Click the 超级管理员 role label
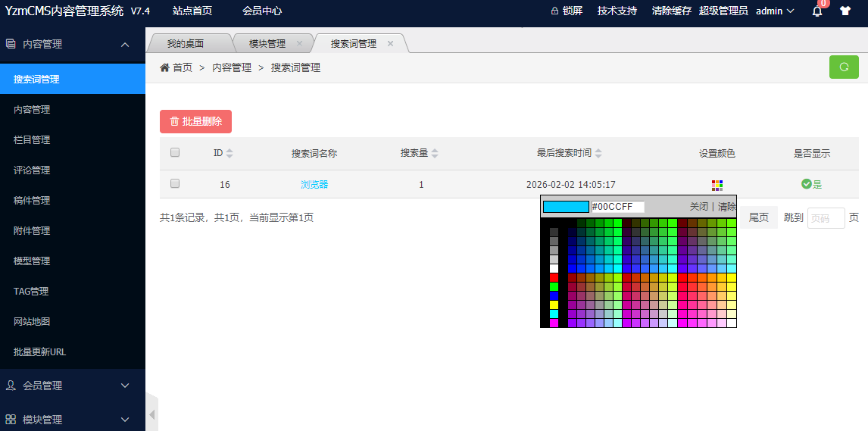Screen dimensions: 868x431 (723, 11)
